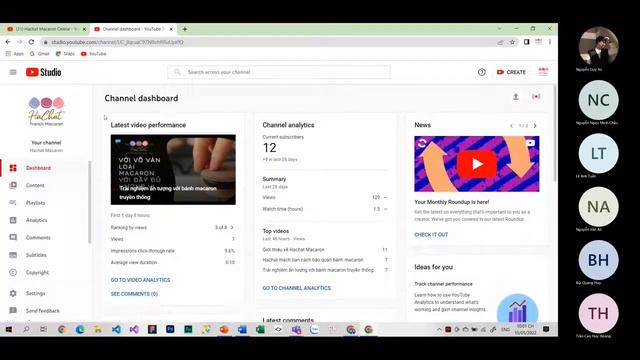This screenshot has width=640, height=360.
Task: Click Track channel performance idea heading
Action: click(443, 284)
